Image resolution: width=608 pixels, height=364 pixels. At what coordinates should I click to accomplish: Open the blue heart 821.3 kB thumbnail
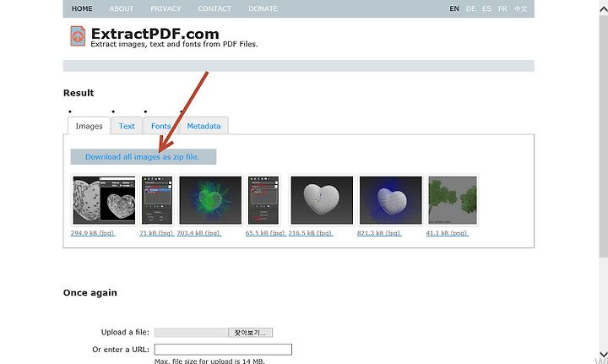[390, 200]
